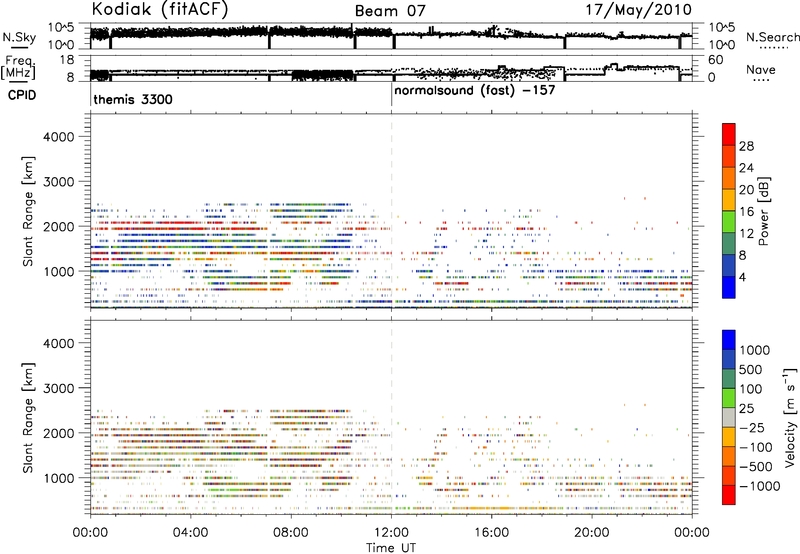
Task: Click the yellow-orange Power colorbar segment near 16
Action: click(729, 200)
